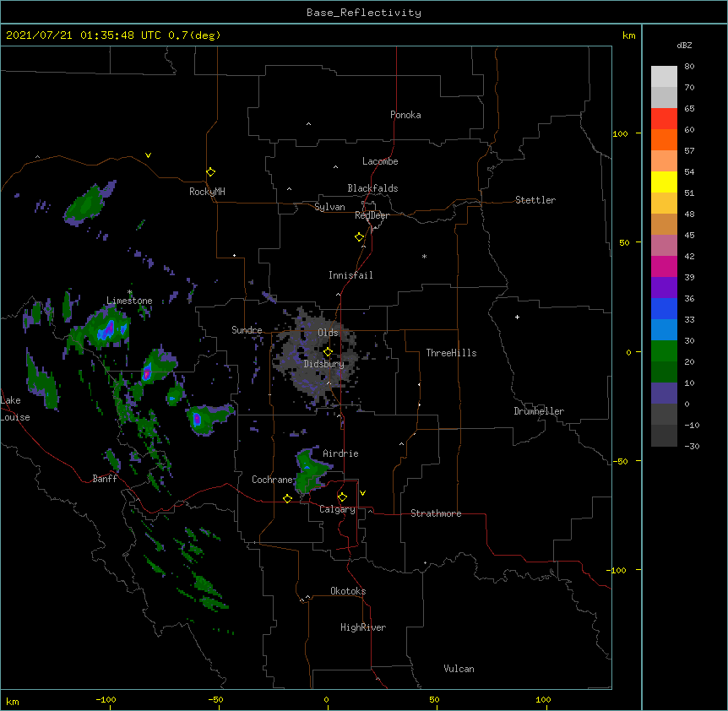Click the white asterisk marker east of Innisfail

pyautogui.click(x=424, y=256)
